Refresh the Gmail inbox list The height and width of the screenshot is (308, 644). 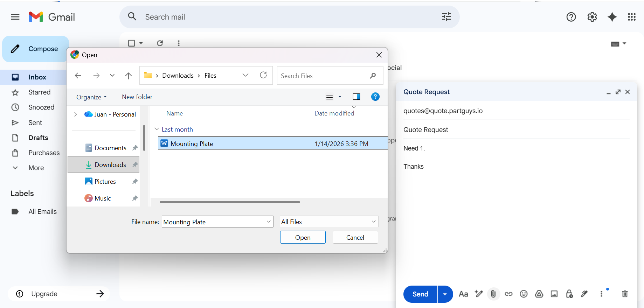pos(160,43)
